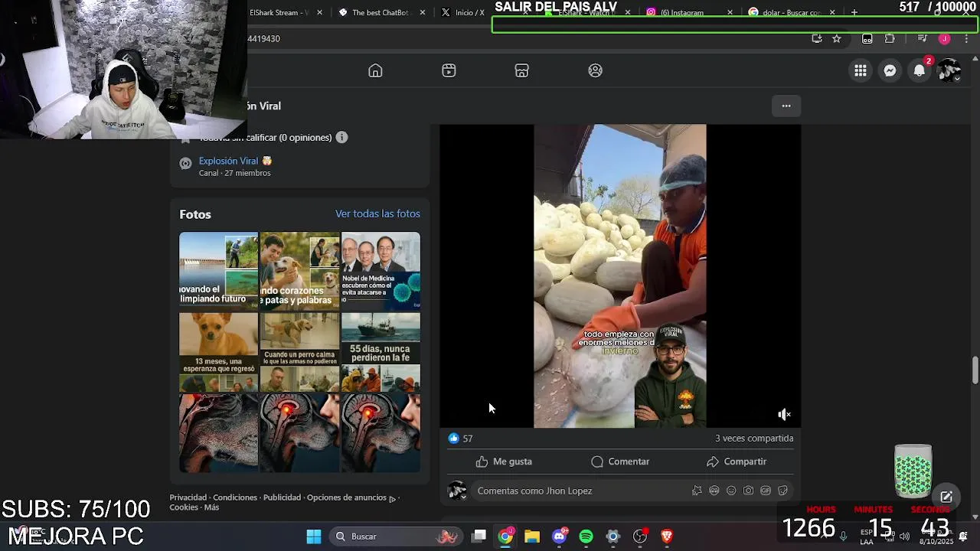Click the Condiciones footer link
Image resolution: width=980 pixels, height=551 pixels.
[x=235, y=497]
